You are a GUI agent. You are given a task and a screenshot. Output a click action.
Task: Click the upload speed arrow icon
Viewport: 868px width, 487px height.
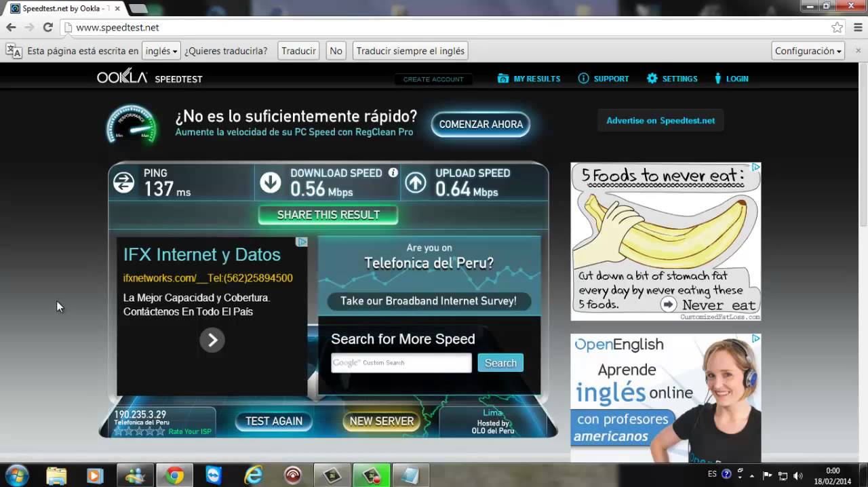(x=416, y=182)
